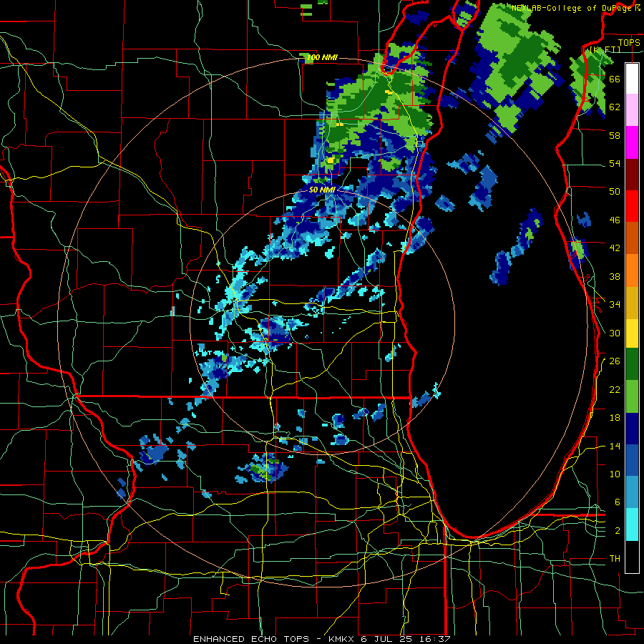The width and height of the screenshot is (644, 644).
Task: Click the 54 legend value
Action: pos(615,164)
